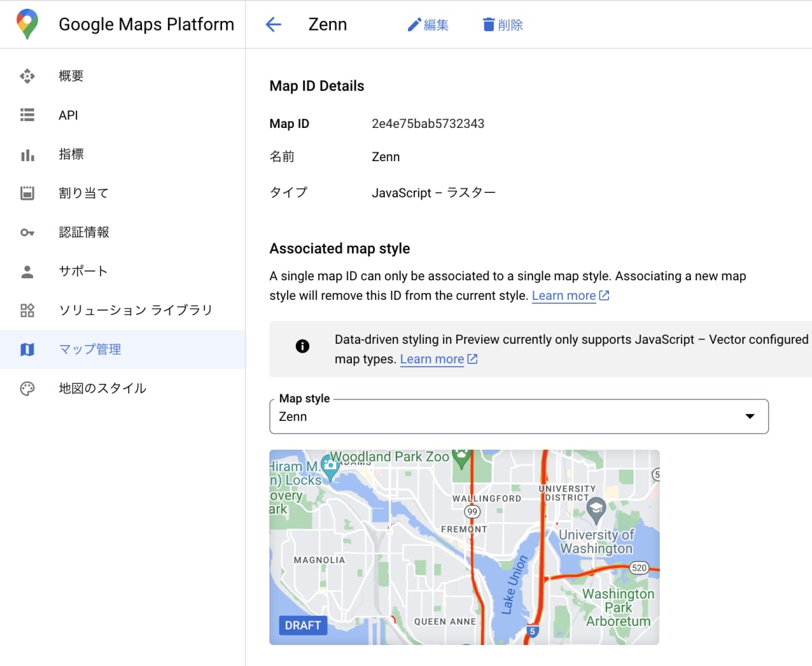Select マップ管理 in the sidebar
The image size is (812, 666).
[x=122, y=350]
